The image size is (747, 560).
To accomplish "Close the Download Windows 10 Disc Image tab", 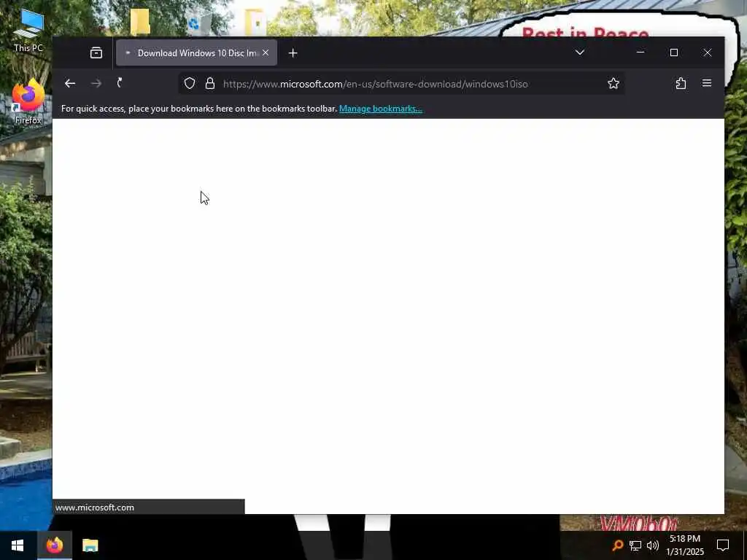I will 266,52.
